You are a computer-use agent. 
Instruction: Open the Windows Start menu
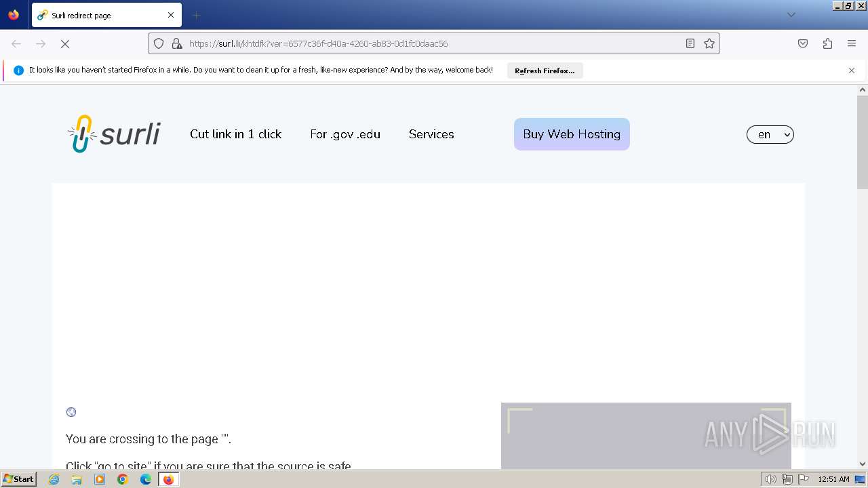pos(19,479)
